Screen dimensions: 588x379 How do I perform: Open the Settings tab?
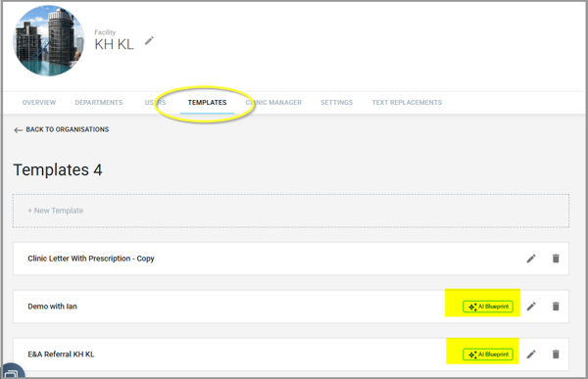pyautogui.click(x=336, y=103)
